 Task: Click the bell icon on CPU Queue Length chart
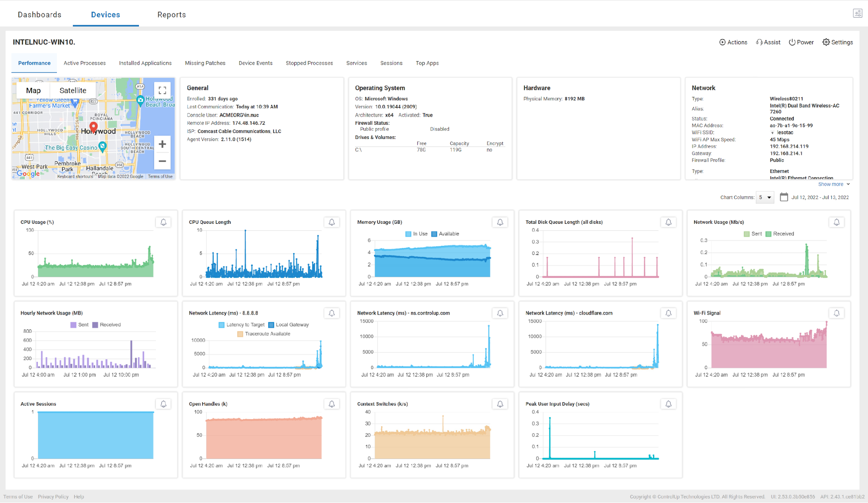click(x=332, y=222)
